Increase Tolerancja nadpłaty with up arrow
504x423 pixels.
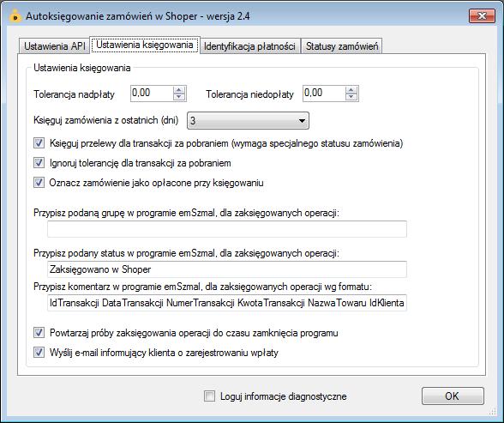click(x=179, y=90)
